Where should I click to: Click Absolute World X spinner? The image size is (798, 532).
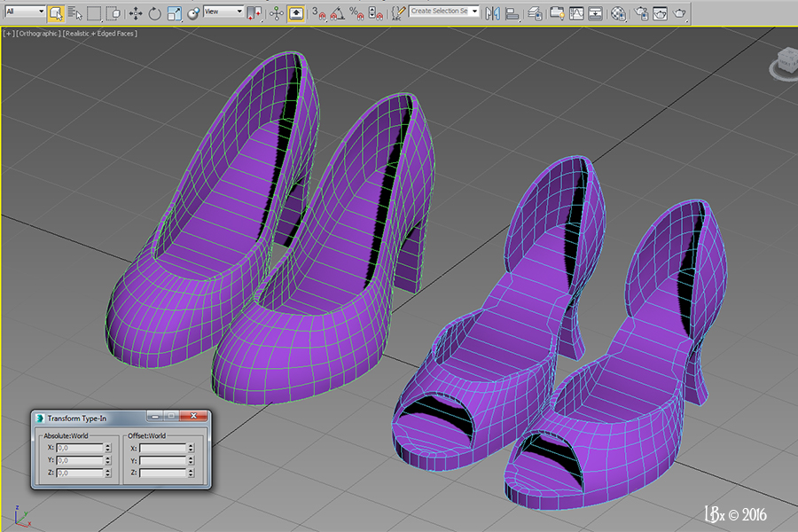click(x=108, y=448)
